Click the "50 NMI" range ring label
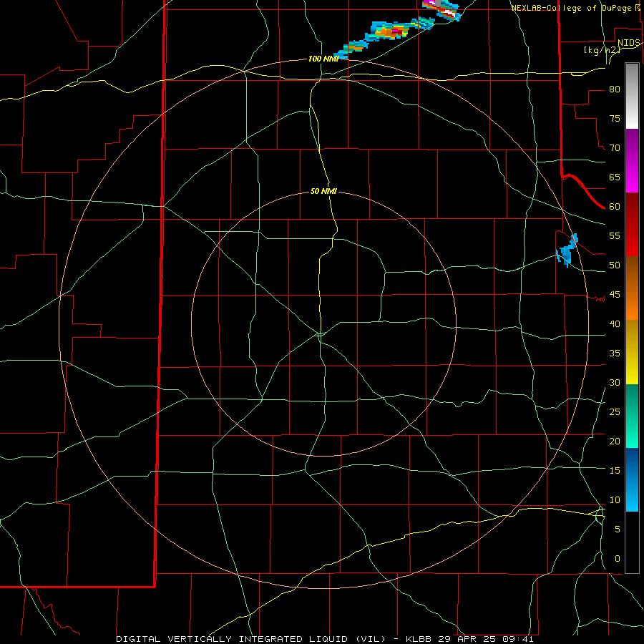This screenshot has width=644, height=644. (323, 191)
